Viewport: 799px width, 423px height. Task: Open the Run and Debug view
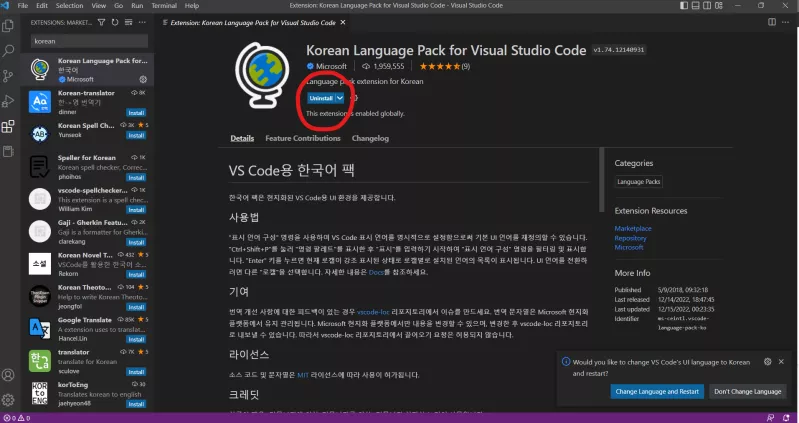[x=8, y=101]
